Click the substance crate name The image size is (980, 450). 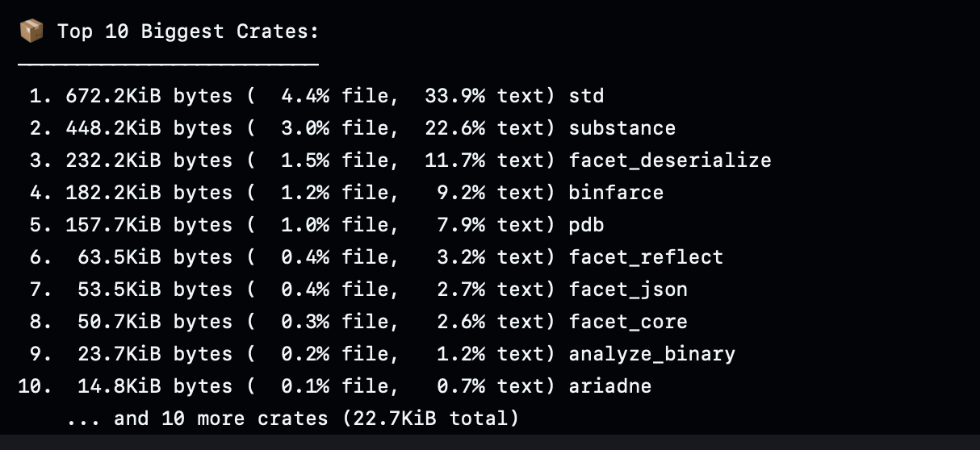point(622,128)
